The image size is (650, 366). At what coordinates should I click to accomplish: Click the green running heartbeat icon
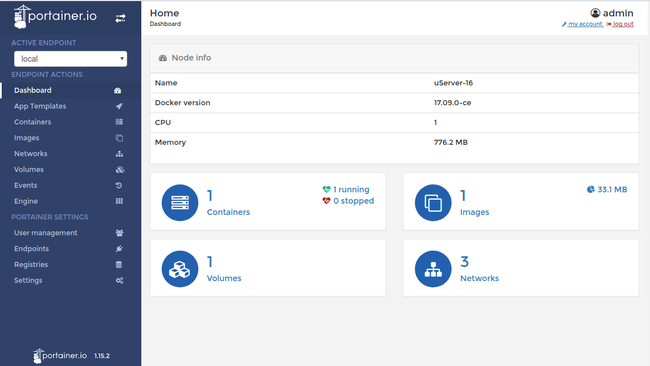[326, 189]
